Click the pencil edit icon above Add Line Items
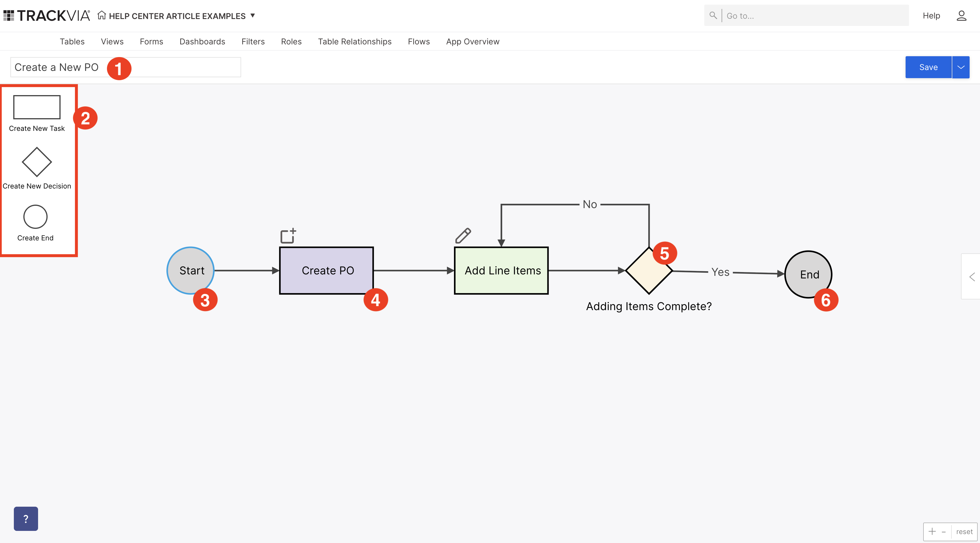Viewport: 980px width, 543px height. tap(463, 235)
